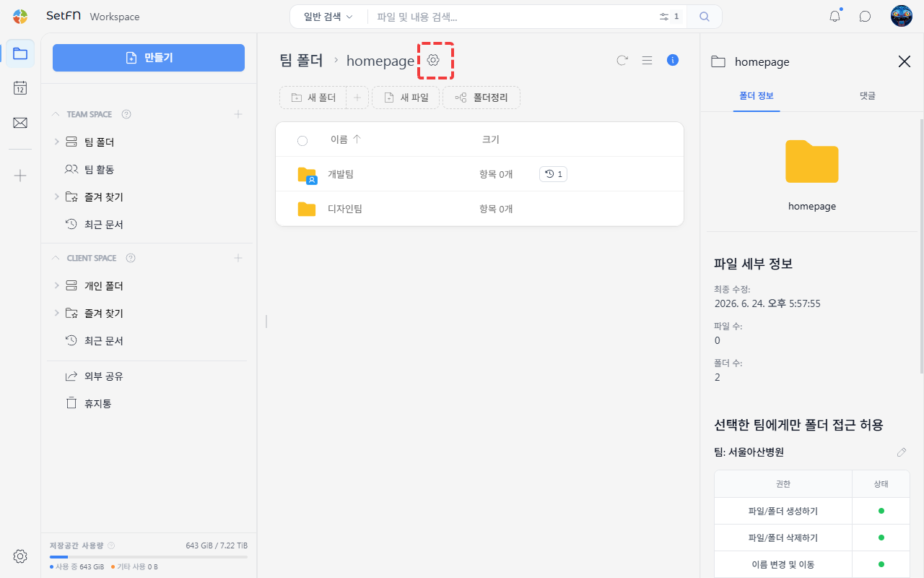Click CLIENT SPACE help icon

click(131, 258)
